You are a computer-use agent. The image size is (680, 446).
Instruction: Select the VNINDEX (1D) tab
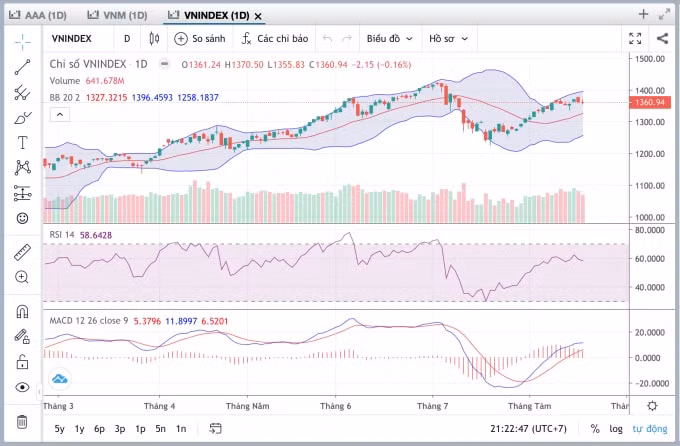tap(209, 16)
